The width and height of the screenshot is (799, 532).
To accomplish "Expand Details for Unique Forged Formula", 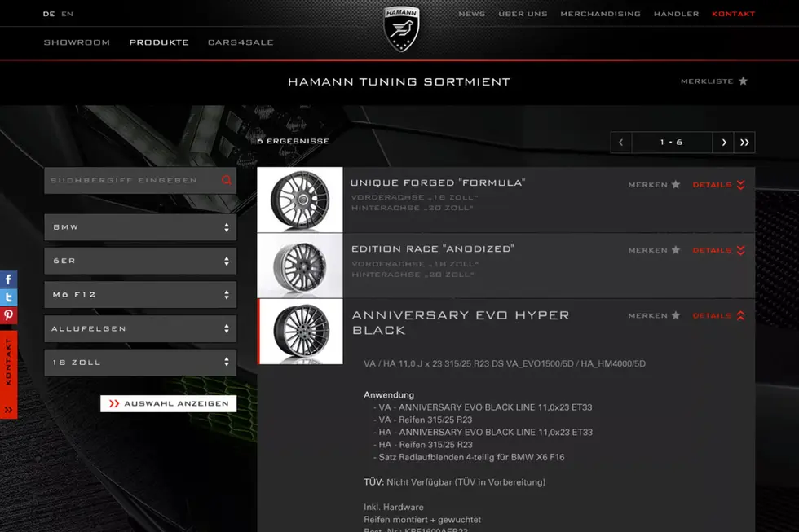I will click(718, 185).
